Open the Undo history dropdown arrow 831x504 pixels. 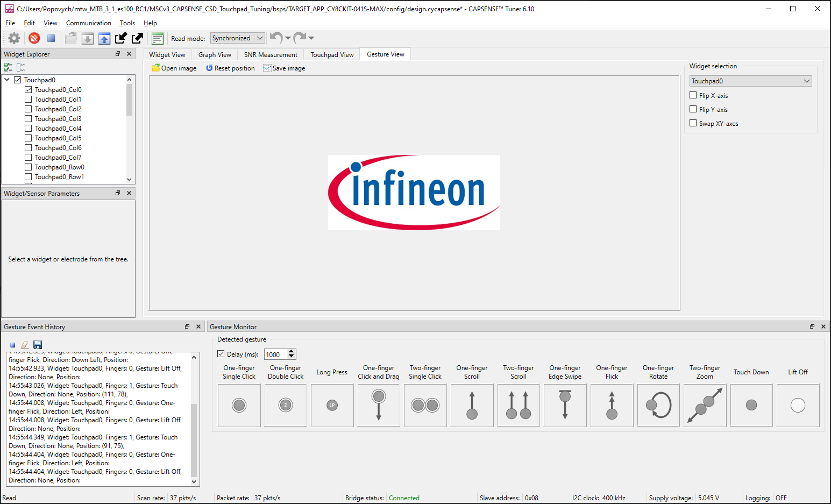click(288, 38)
